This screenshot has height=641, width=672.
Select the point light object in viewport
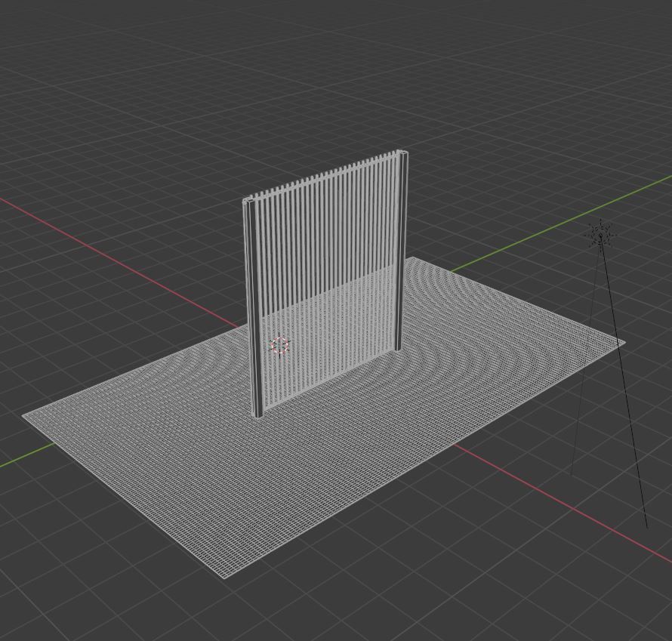(600, 234)
